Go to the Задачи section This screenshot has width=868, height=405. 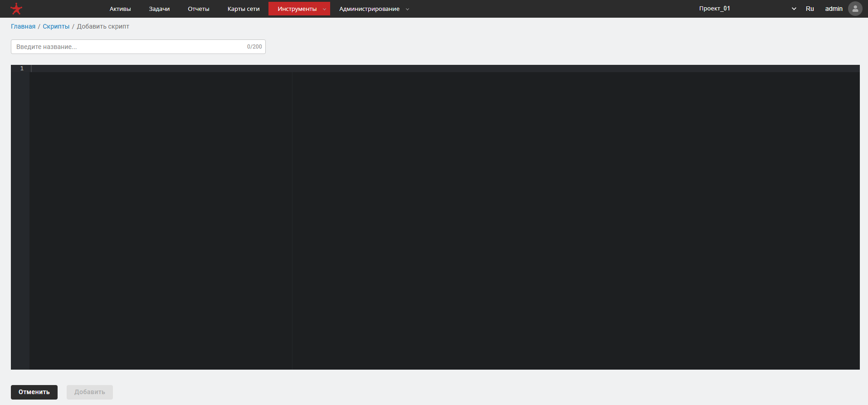(159, 9)
